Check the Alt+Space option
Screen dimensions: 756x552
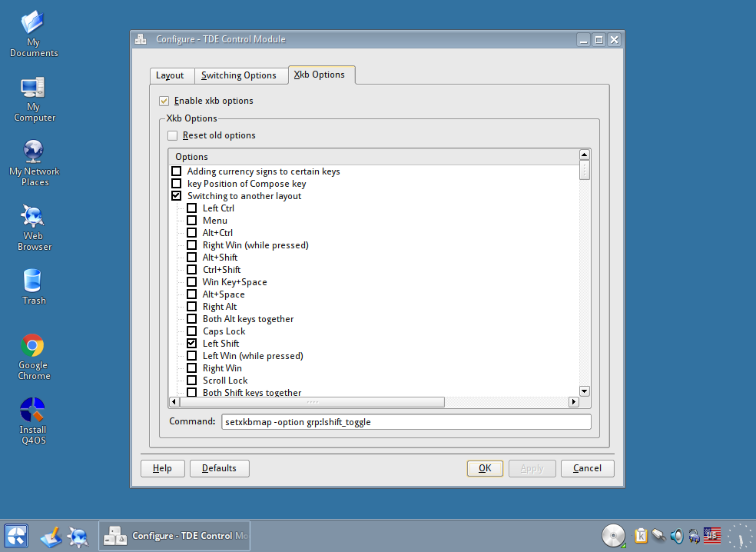point(192,294)
